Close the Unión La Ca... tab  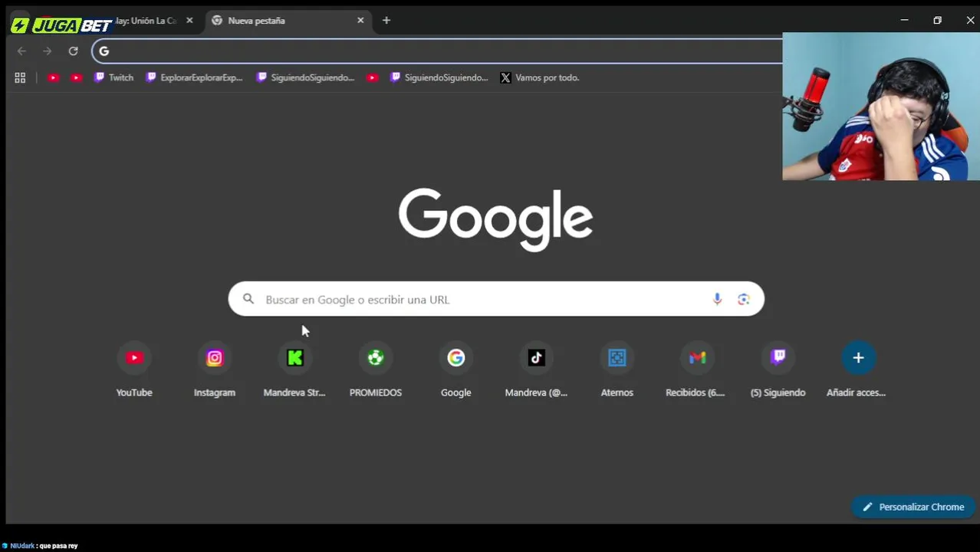[x=189, y=21]
